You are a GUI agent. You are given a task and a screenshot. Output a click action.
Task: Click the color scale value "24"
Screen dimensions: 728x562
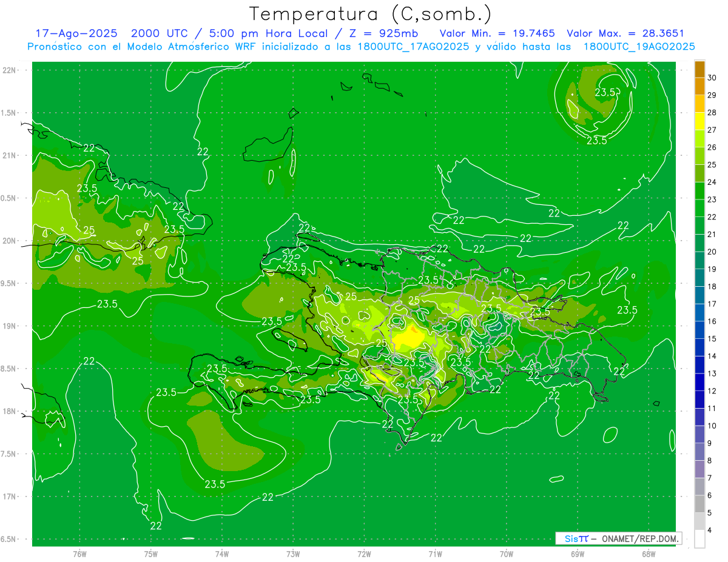click(713, 182)
